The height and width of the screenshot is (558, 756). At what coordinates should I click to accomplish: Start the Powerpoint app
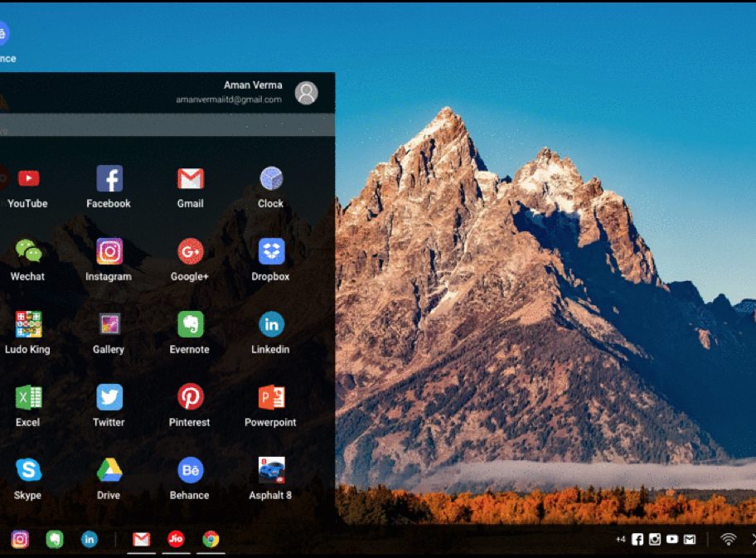click(271, 397)
